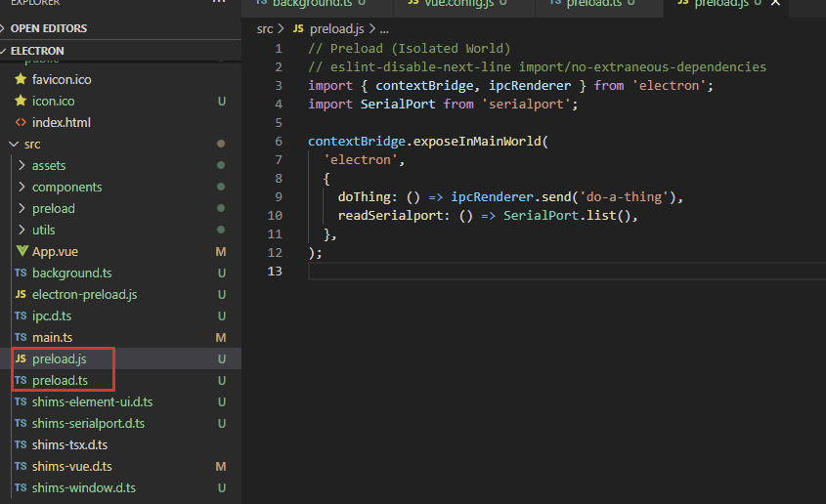Open main.ts file

[x=120, y=338]
